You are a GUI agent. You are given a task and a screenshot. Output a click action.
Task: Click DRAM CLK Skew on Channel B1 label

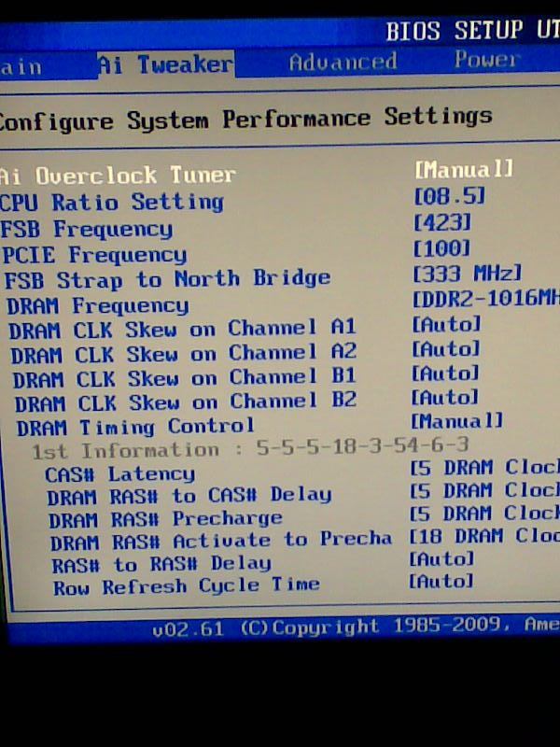[184, 378]
